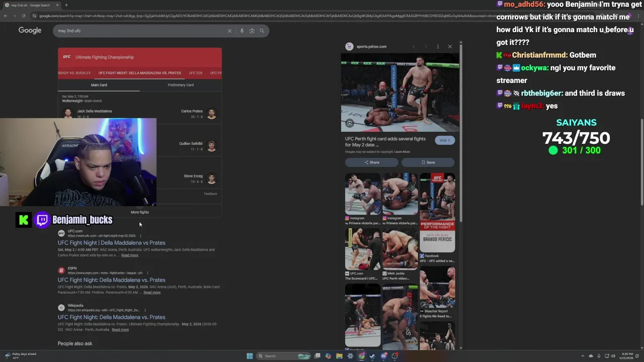The width and height of the screenshot is (644, 362).
Task: Open ESPN UFC Fight Night result
Action: click(x=111, y=280)
